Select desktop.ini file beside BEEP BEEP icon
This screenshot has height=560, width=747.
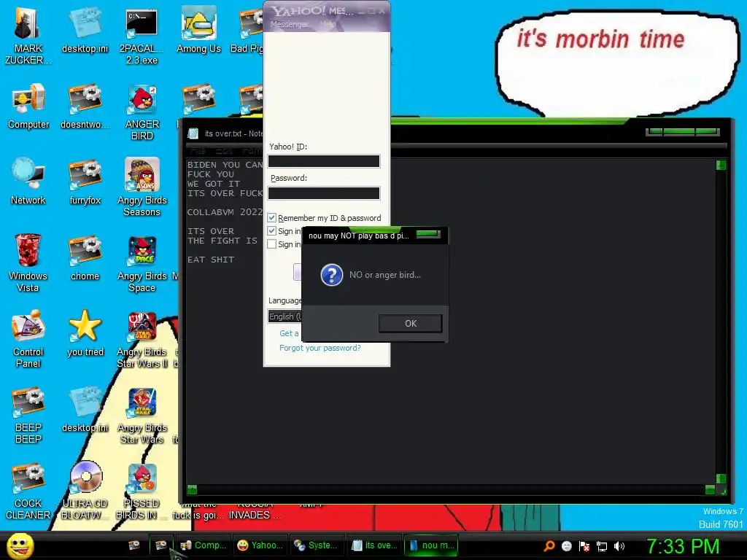[x=85, y=408]
